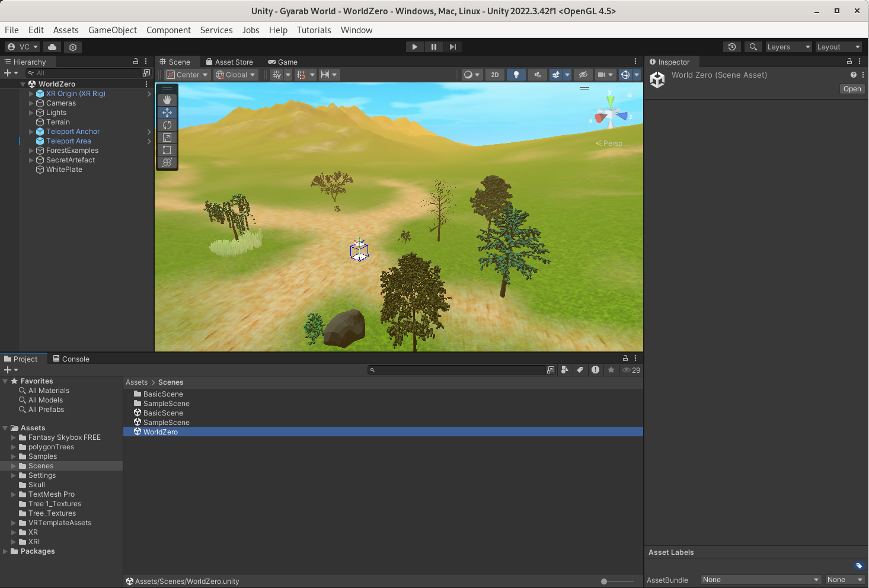869x588 pixels.
Task: Select the Hand tool in Scene view
Action: [167, 100]
